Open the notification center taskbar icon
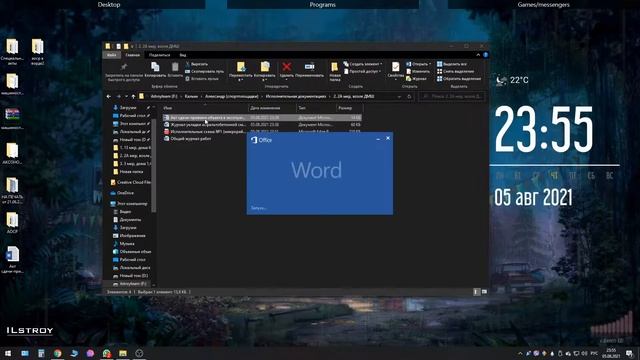Viewport: 640px width, 360px height. (x=629, y=353)
